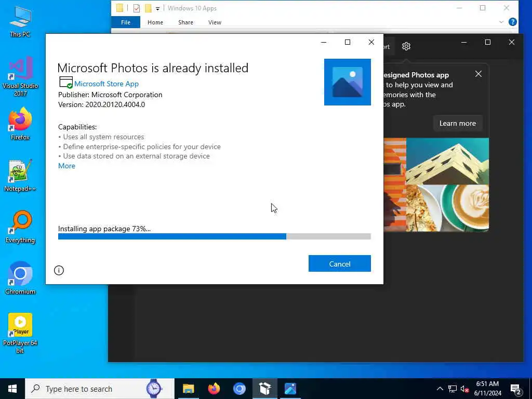Expand the File Explorer ribbon chevron

pos(501,22)
